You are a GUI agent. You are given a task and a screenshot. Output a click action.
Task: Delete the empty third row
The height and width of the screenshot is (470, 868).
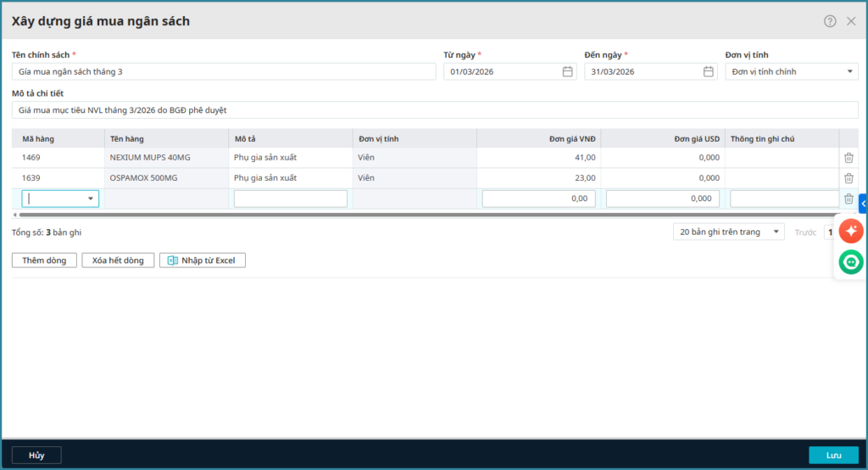click(849, 199)
